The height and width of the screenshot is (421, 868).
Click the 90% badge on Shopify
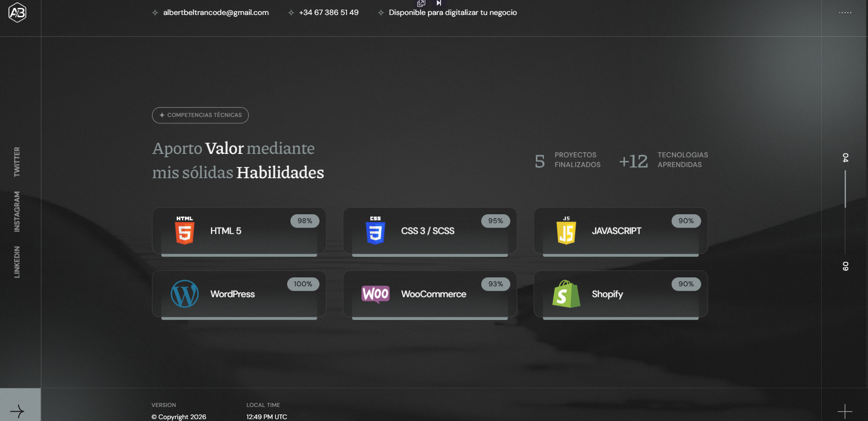686,284
